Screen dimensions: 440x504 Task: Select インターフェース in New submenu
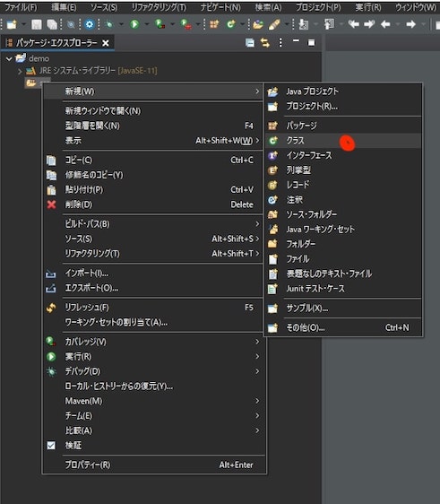(x=343, y=155)
